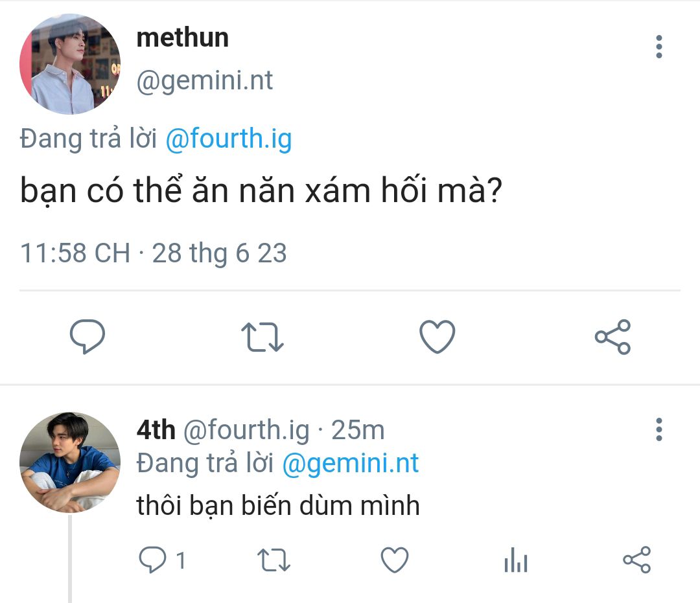Open reply text 'thôi bạn biến dùm mình'
This screenshot has width=700, height=603.
[277, 506]
